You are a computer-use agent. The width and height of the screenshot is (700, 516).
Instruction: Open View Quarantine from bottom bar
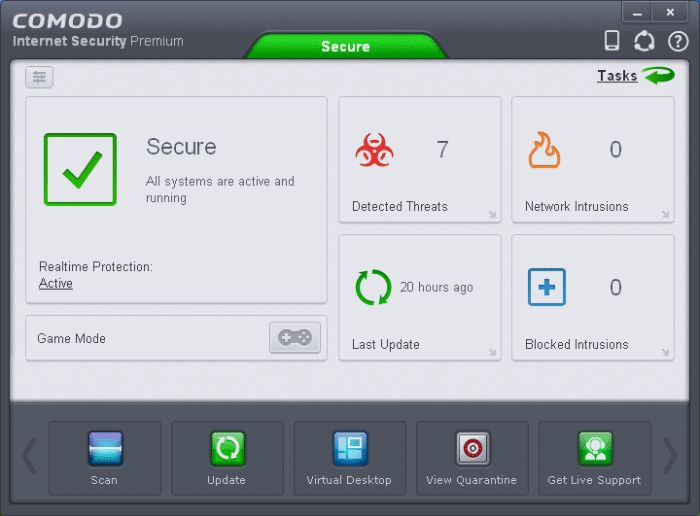[x=472, y=458]
